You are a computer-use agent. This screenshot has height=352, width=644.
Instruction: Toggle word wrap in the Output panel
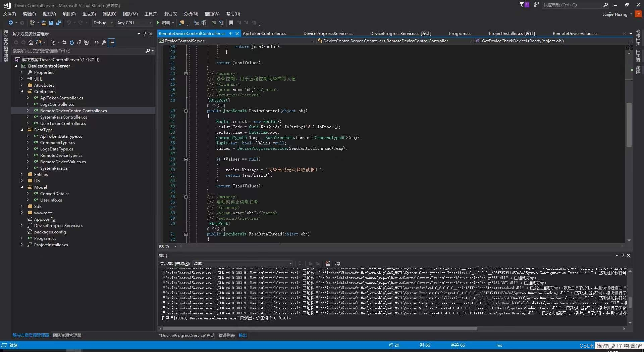coord(338,264)
